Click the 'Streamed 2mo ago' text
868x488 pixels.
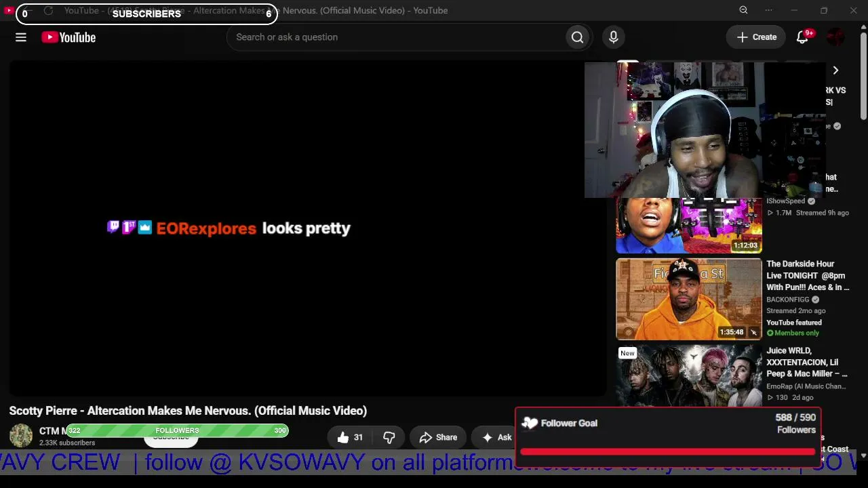point(796,311)
